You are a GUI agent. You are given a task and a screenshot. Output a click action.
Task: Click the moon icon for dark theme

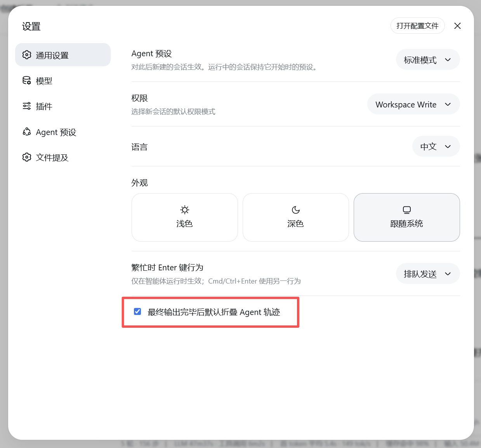296,210
